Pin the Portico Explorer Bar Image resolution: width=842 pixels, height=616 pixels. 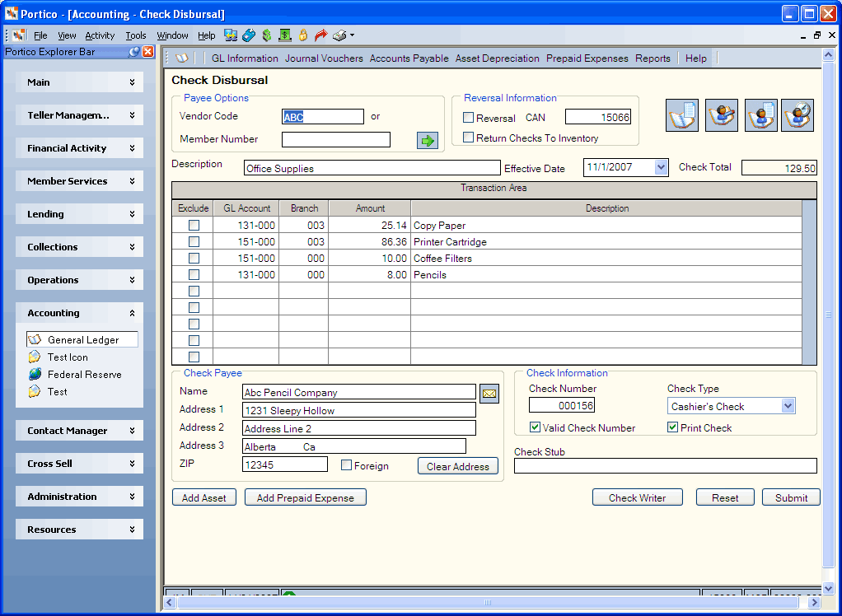(x=134, y=52)
